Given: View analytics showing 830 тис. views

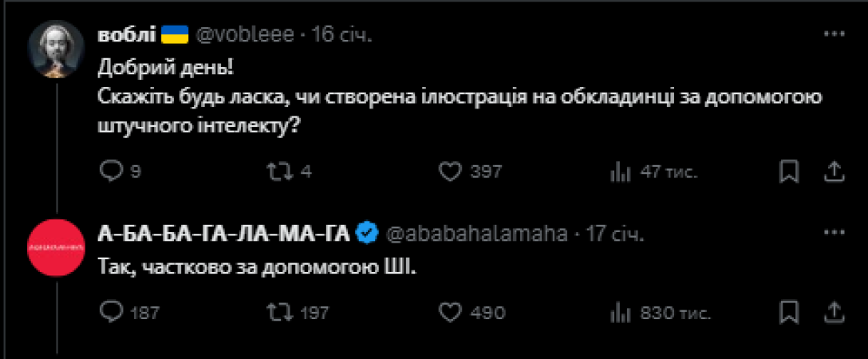Looking at the screenshot, I should (x=619, y=312).
